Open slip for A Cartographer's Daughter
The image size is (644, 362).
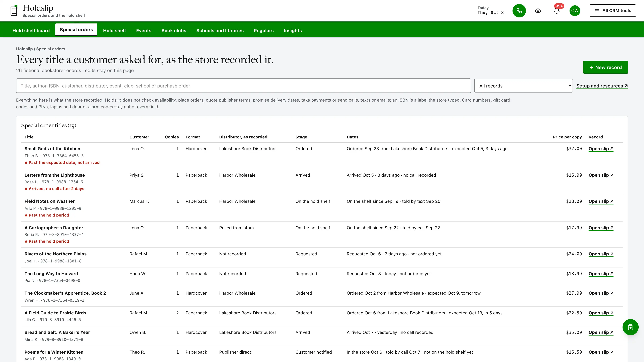(601, 228)
